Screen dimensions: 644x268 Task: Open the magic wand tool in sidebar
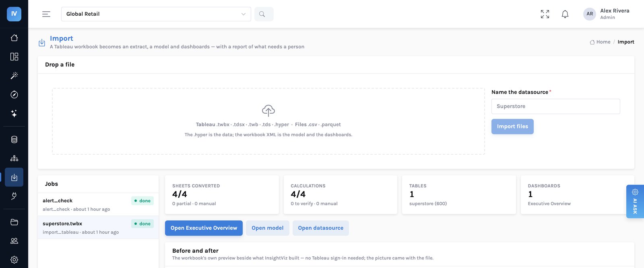coord(14,75)
